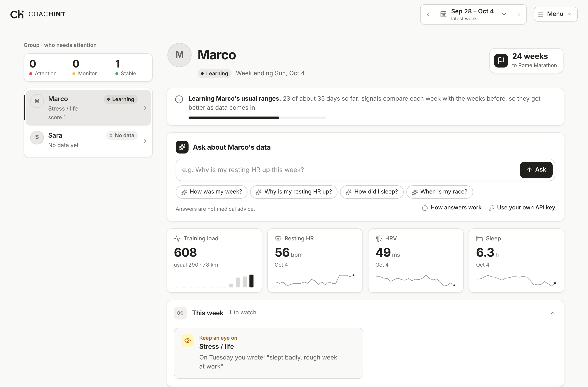Expand Sara's row chevron
The image size is (588, 387).
(145, 141)
